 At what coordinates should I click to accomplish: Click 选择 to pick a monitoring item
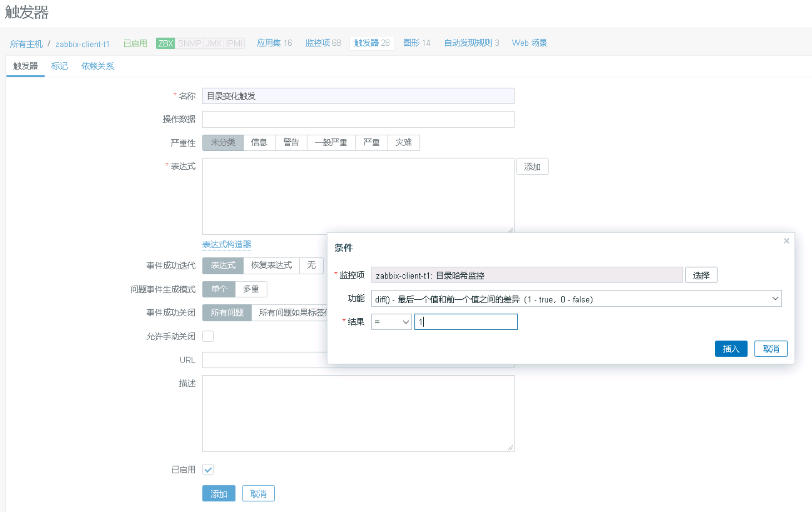click(701, 275)
